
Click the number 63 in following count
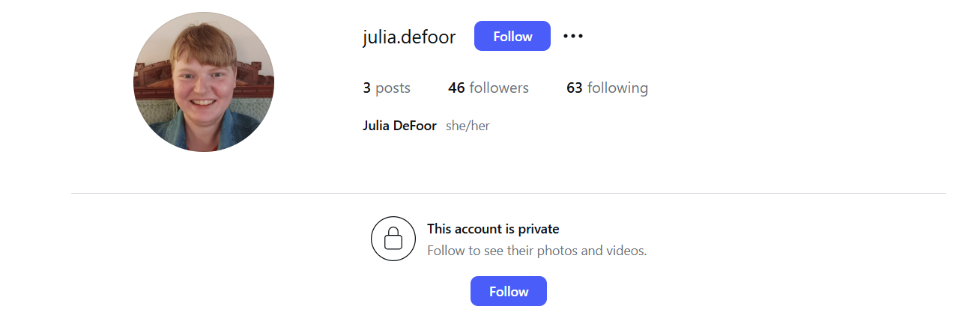(575, 88)
